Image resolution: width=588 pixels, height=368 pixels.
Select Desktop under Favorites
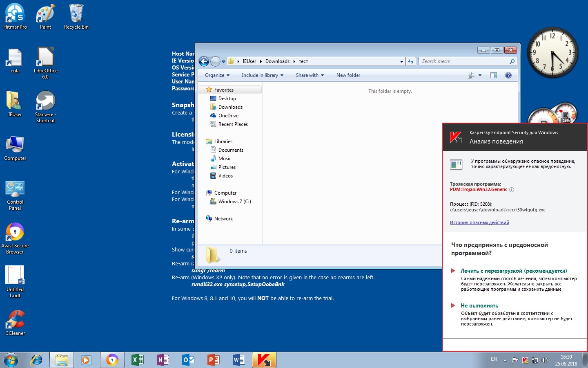coord(227,99)
